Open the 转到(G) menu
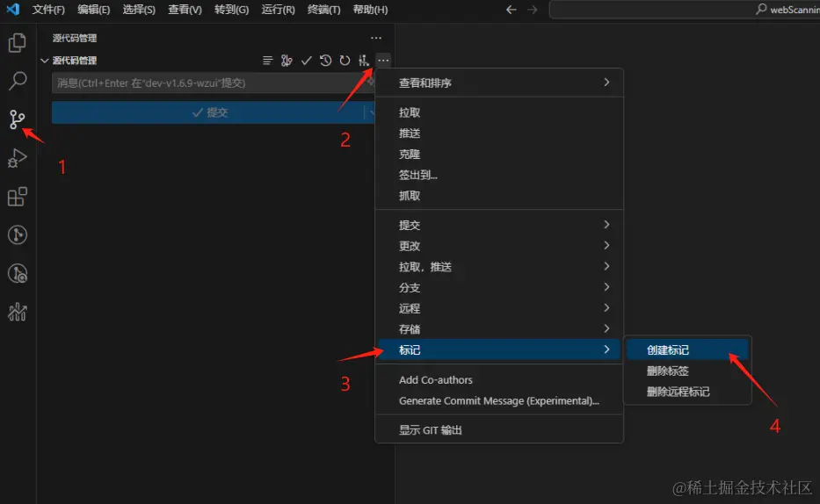Screen dimensions: 820x504 point(231,10)
